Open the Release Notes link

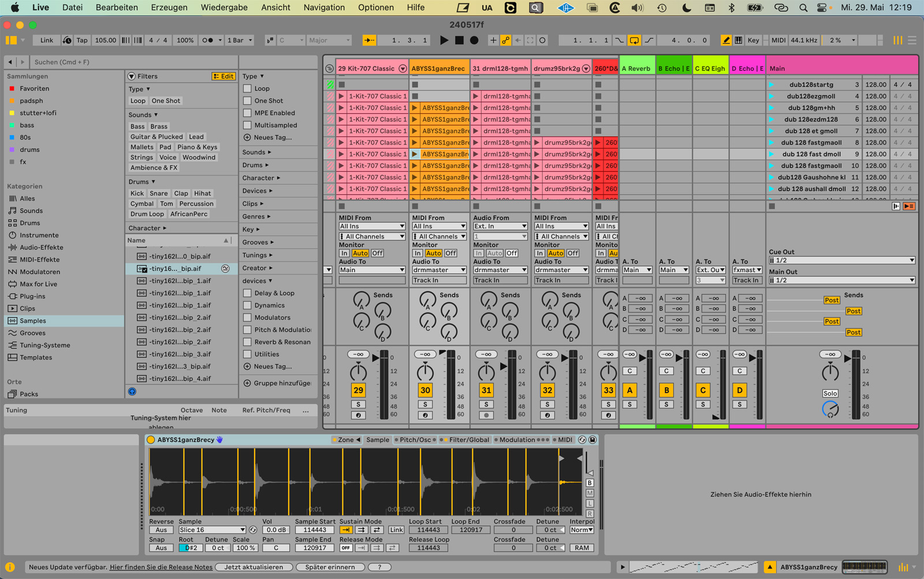(161, 567)
